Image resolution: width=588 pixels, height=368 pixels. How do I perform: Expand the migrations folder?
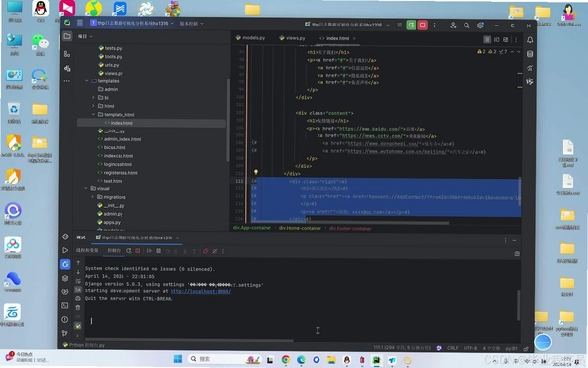coord(93,197)
